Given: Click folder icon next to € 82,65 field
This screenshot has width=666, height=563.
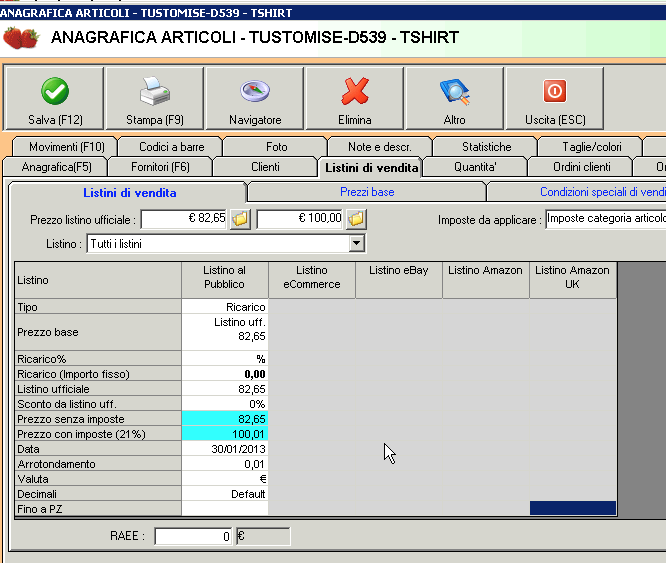Looking at the screenshot, I should point(240,218).
